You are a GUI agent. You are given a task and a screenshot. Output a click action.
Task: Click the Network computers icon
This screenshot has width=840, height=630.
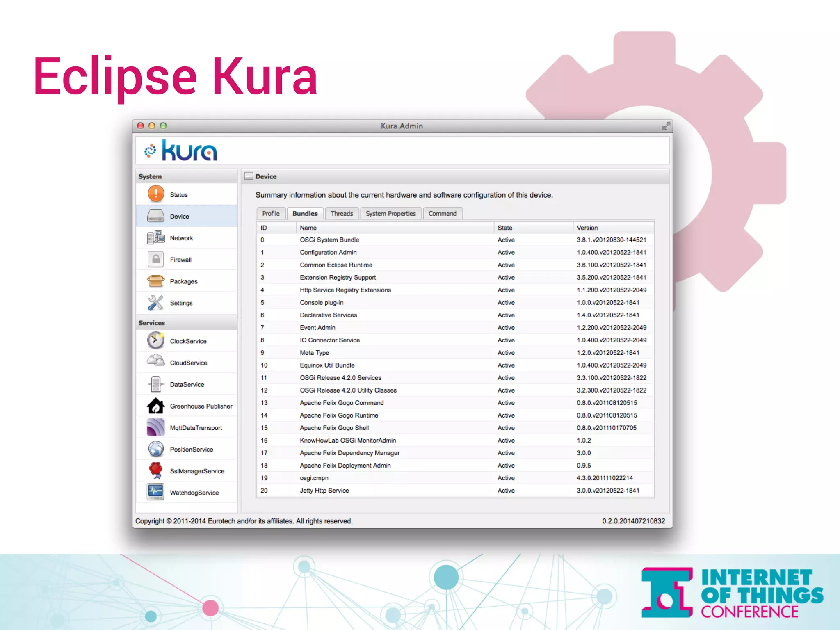[x=156, y=237]
